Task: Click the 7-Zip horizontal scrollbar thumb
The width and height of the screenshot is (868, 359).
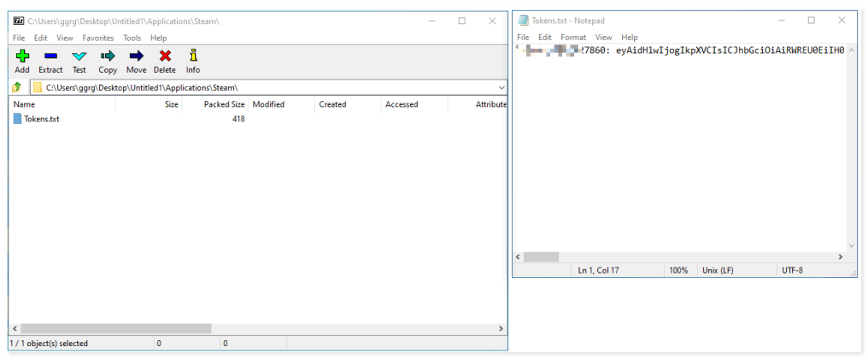Action: click(114, 328)
